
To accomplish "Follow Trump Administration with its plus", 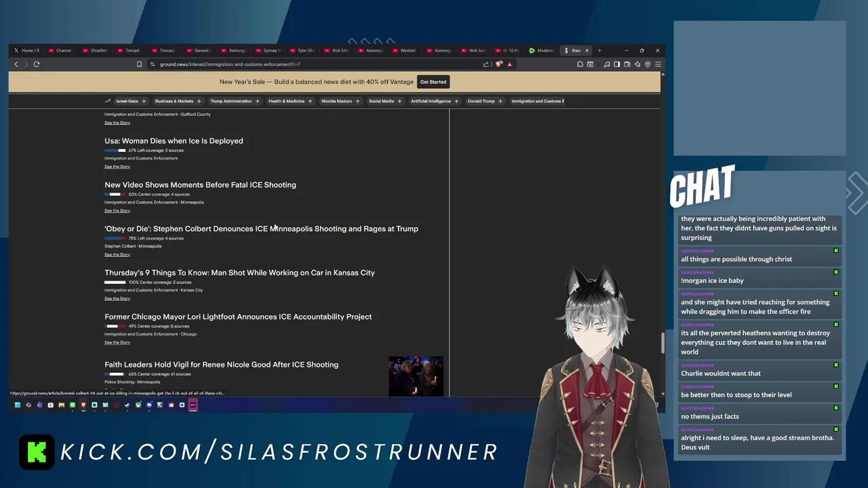I will [258, 101].
